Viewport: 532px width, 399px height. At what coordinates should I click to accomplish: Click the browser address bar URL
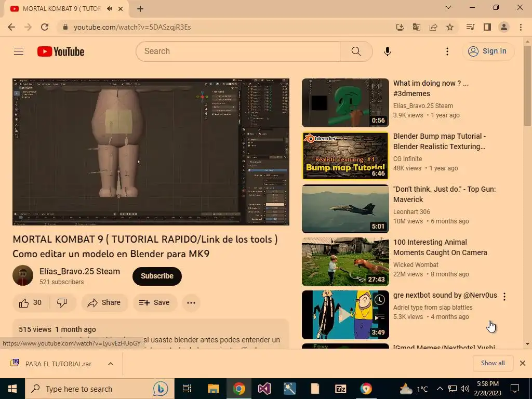pos(132,27)
